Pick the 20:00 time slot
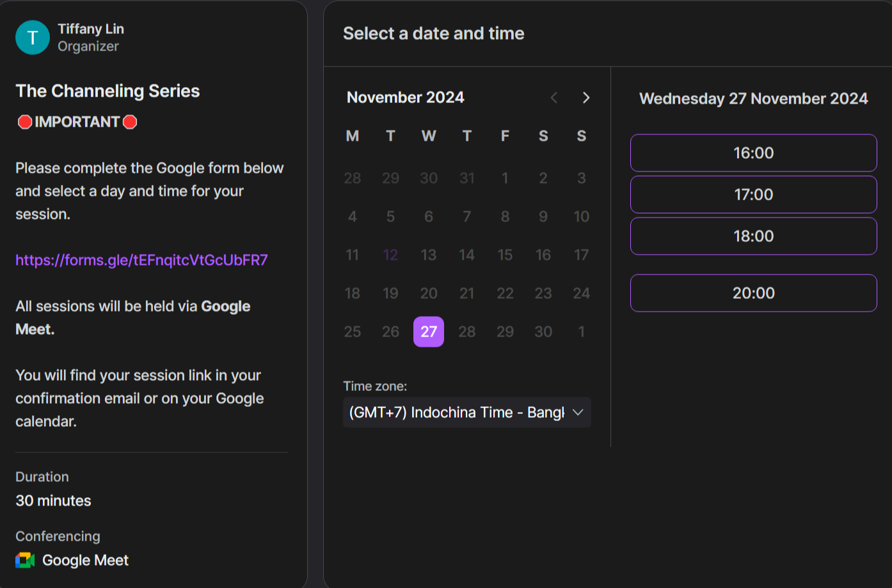Image resolution: width=892 pixels, height=588 pixels. [x=753, y=293]
